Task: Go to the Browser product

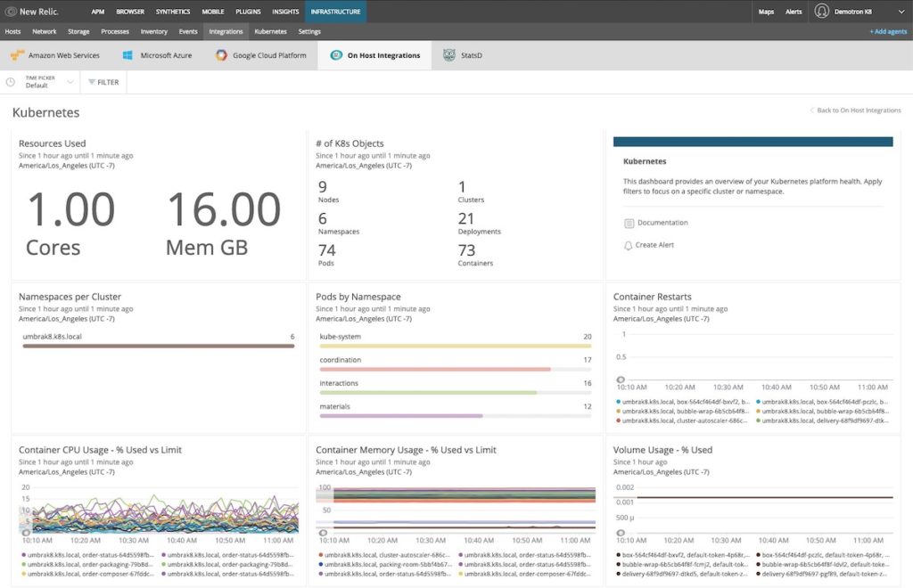Action: [x=130, y=12]
